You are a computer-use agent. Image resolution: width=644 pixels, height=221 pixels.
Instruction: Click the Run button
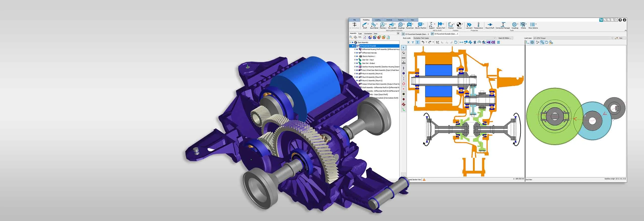[620, 38]
